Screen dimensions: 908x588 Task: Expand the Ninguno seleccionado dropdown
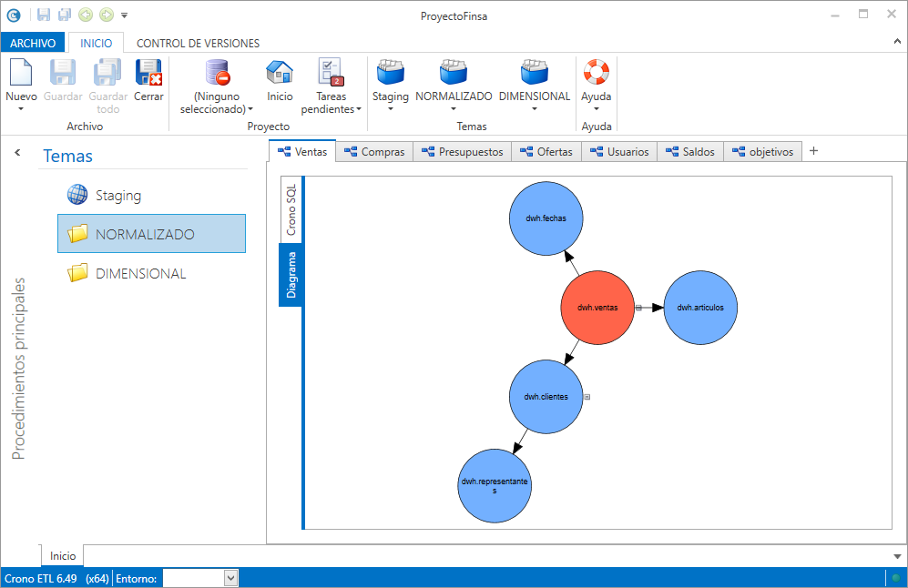click(250, 109)
